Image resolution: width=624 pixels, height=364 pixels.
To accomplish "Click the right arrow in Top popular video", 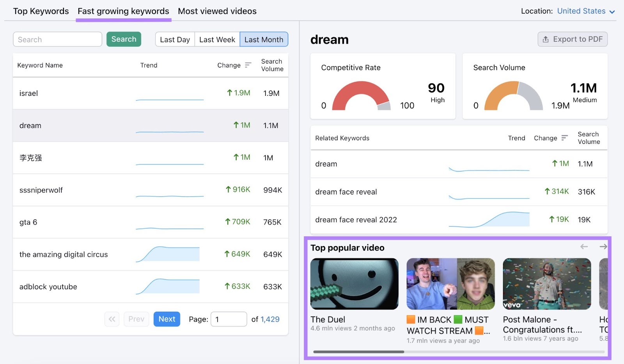I will 603,247.
